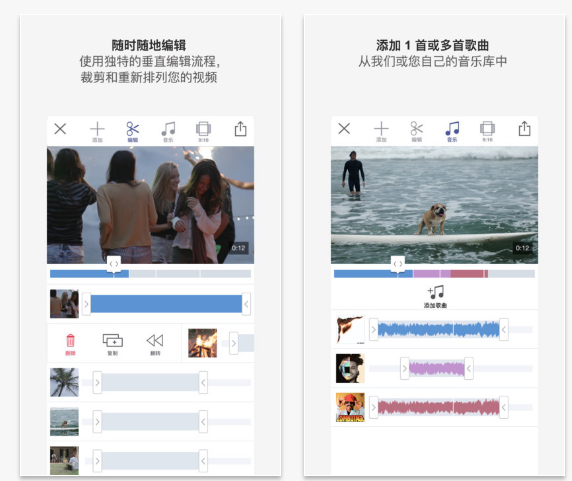This screenshot has width=572, height=481.
Task: Click the purple segment of right timeline bar
Action: click(x=432, y=274)
